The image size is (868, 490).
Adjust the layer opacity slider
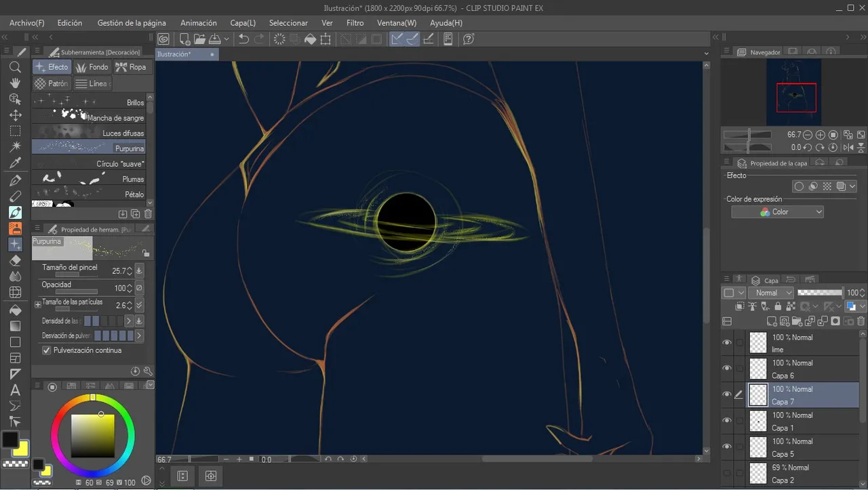click(x=820, y=293)
